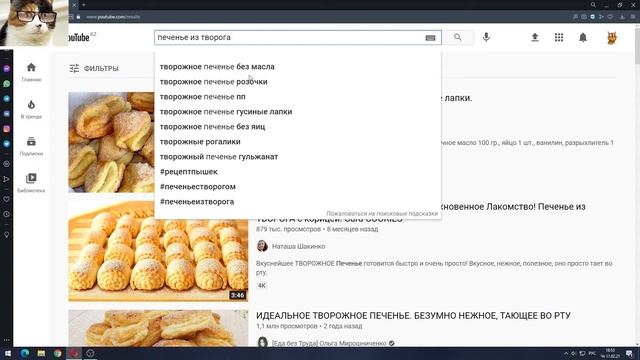Screen dimensions: 640x360
Task: Choose hashtag suggestion #печеньествoрогом
Action: 298,187
